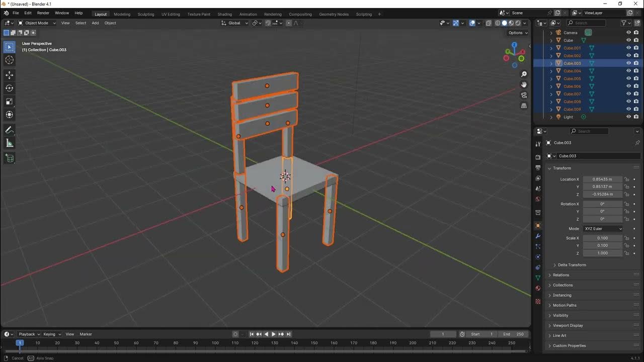
Task: Activate the Move tool
Action: [9, 75]
